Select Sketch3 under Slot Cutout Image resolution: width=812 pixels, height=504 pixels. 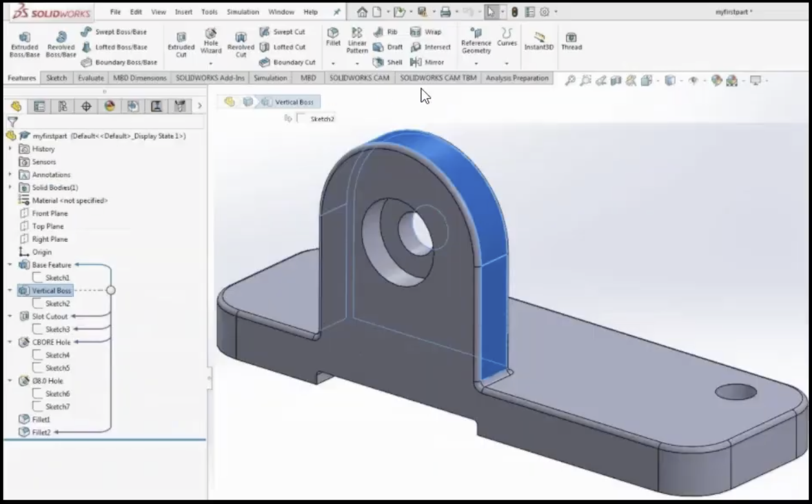click(x=51, y=329)
